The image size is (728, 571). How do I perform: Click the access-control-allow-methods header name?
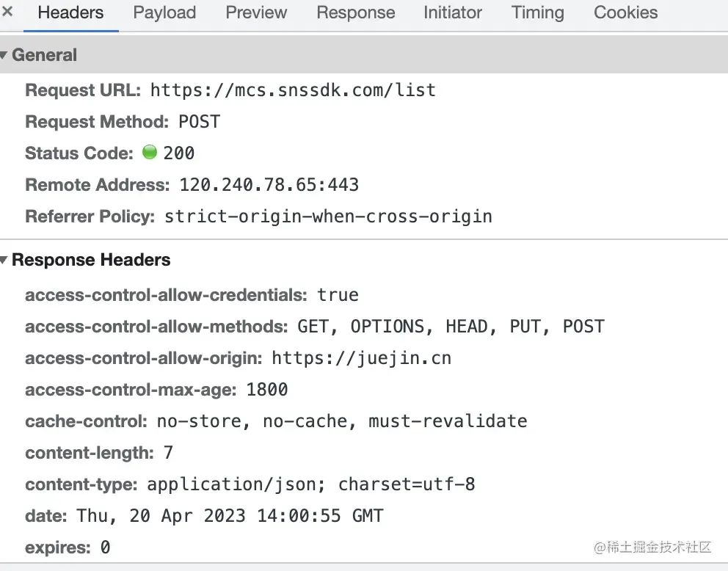[156, 327]
